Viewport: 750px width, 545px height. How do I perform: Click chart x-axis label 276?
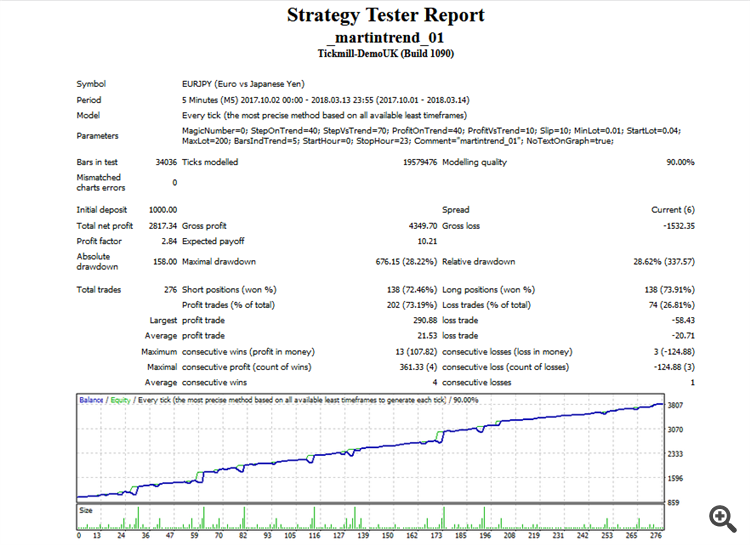click(x=656, y=535)
